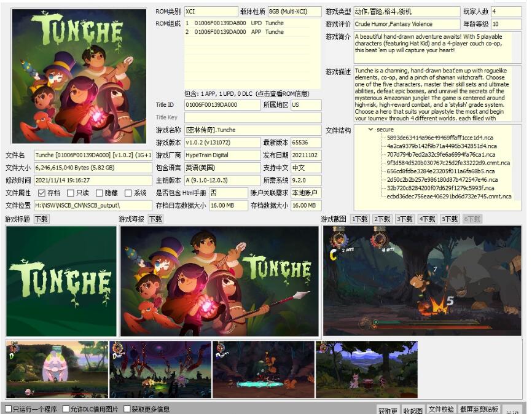Screen dimensions: 532x414
Task: Click the 账户关联需求 field showing 本地账户
Action: point(306,193)
